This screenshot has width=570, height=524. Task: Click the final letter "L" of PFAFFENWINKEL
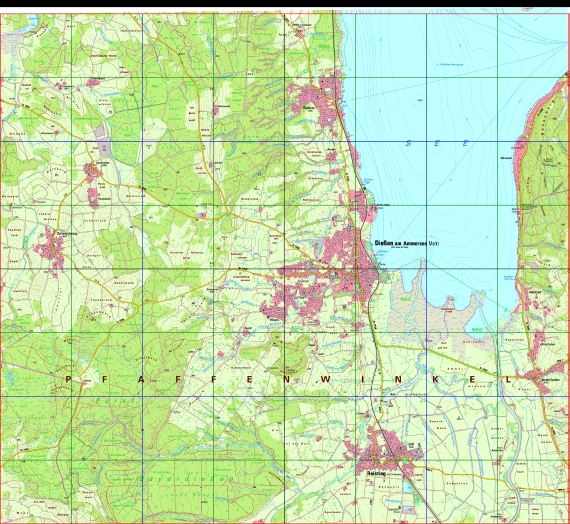508,380
